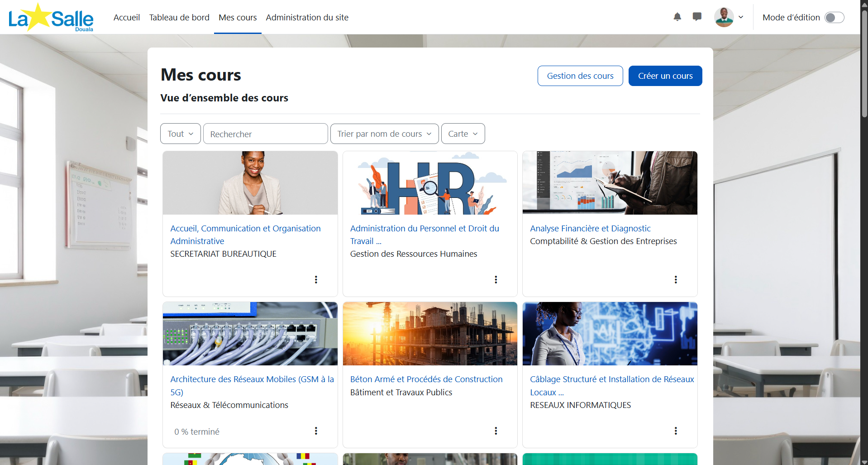Expand the Tout filter dropdown
Image resolution: width=868 pixels, height=465 pixels.
click(x=180, y=134)
